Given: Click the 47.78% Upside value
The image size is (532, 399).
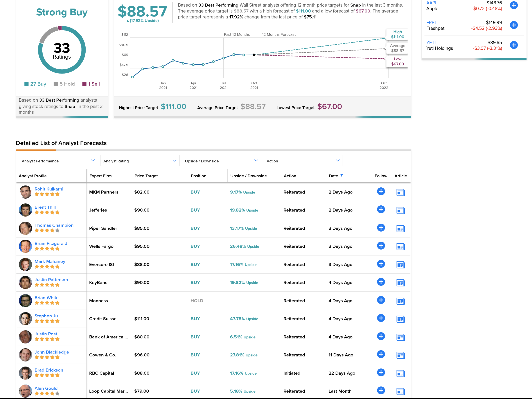Looking at the screenshot, I should (244, 319).
